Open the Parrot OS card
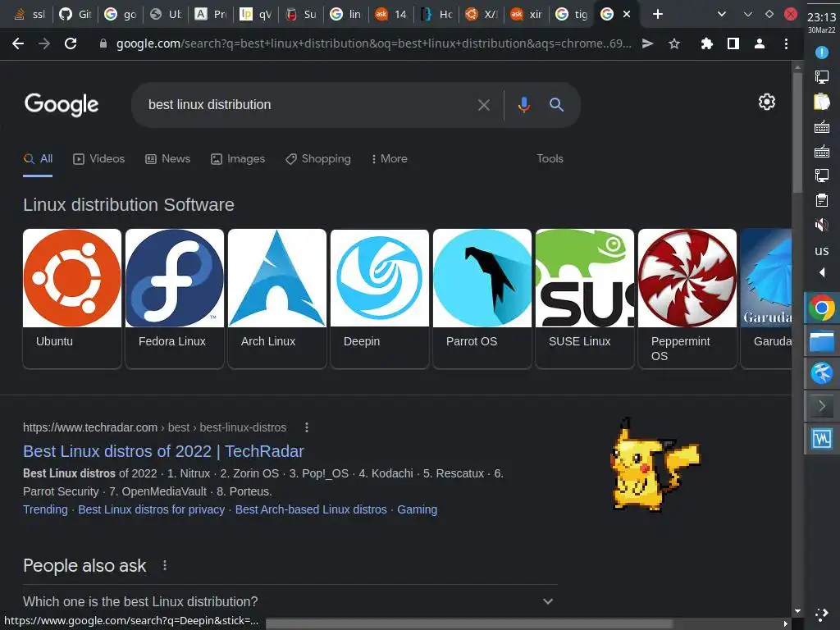The image size is (840, 630). [x=482, y=299]
